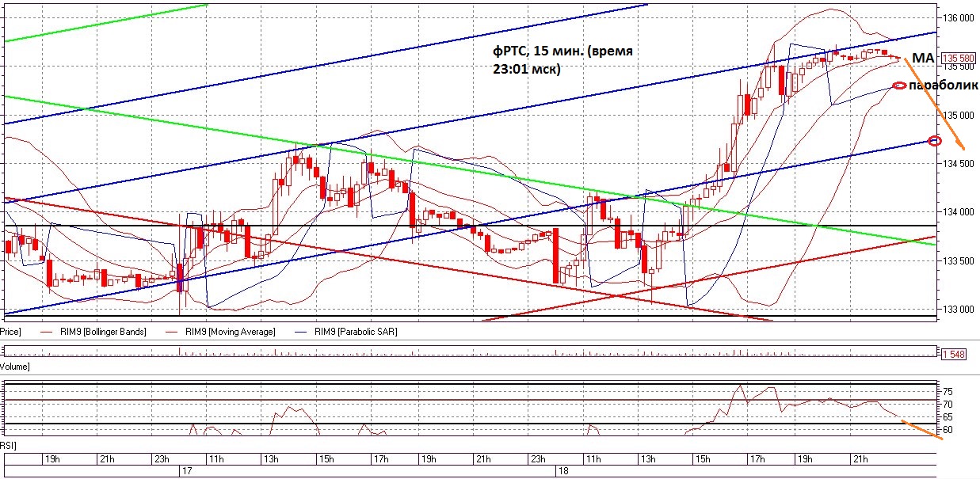The height and width of the screenshot is (479, 980).
Task: Click the 134 000 price axis label
Action: click(958, 212)
